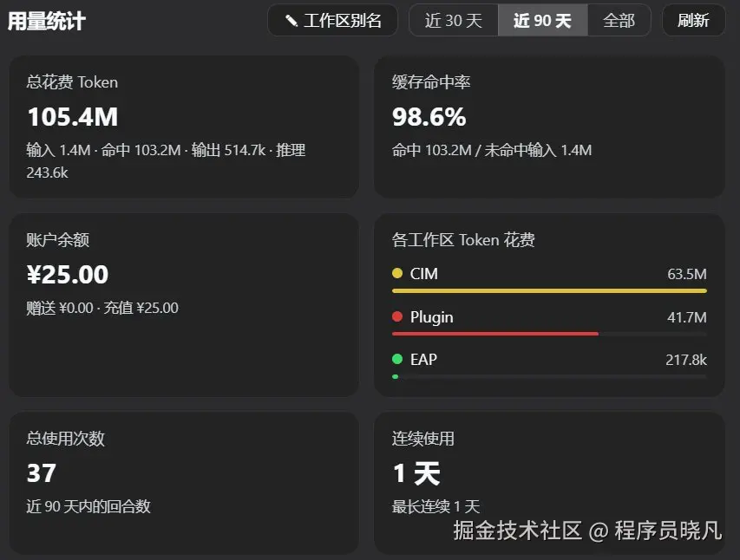The height and width of the screenshot is (560, 740).
Task: Open the 账户余额 ¥25.00 card
Action: 184,305
